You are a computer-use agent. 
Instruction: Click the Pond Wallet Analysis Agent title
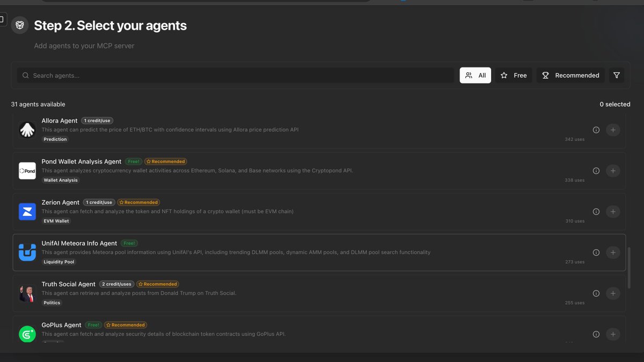(x=82, y=161)
